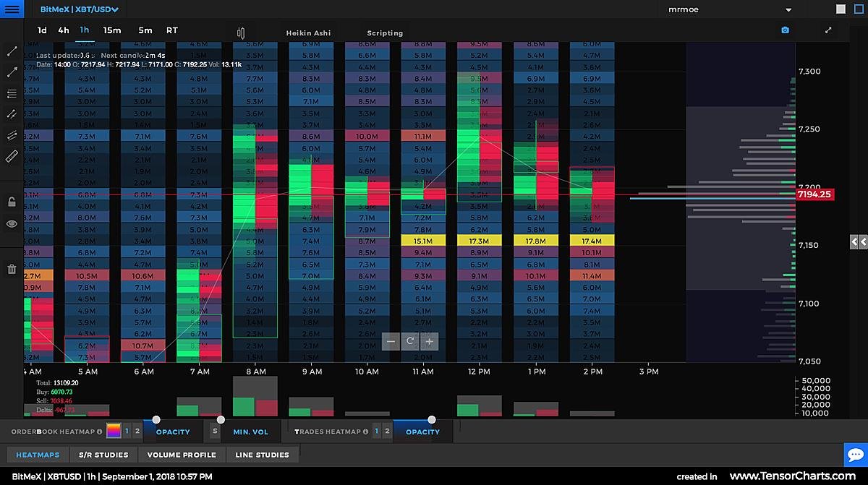Image resolution: width=868 pixels, height=485 pixels.
Task: Toggle drawings visibility eye icon
Action: [12, 223]
